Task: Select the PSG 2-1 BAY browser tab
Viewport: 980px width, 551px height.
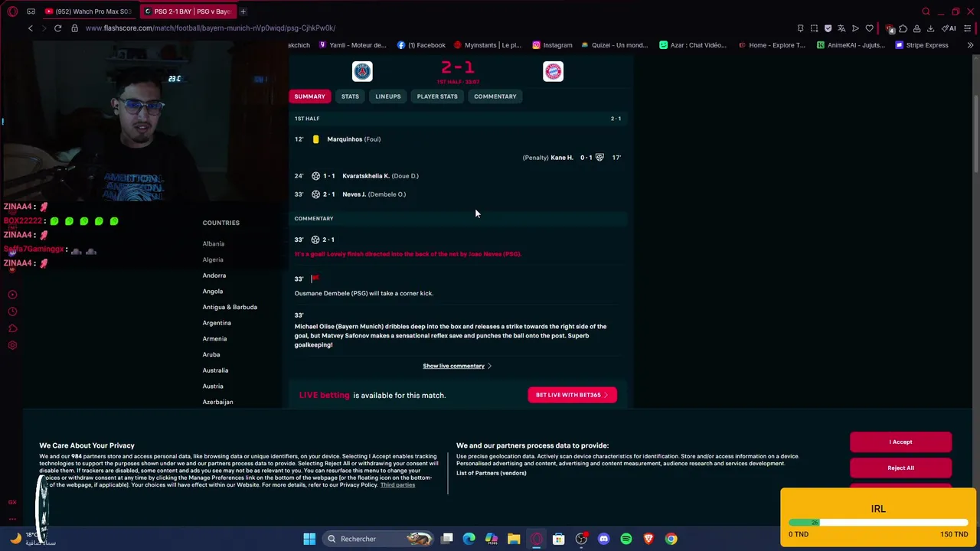Action: pyautogui.click(x=188, y=11)
